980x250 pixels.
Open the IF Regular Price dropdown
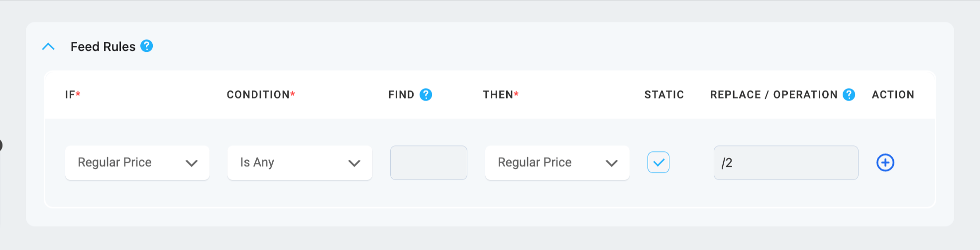137,163
